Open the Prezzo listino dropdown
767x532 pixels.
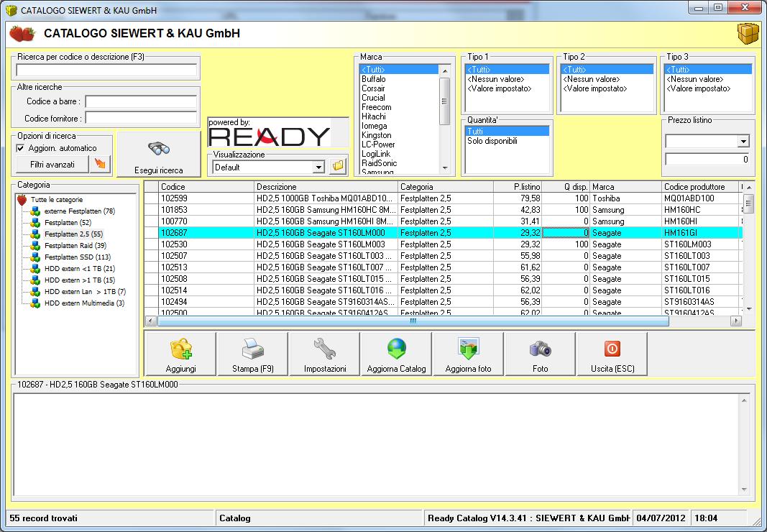click(743, 142)
